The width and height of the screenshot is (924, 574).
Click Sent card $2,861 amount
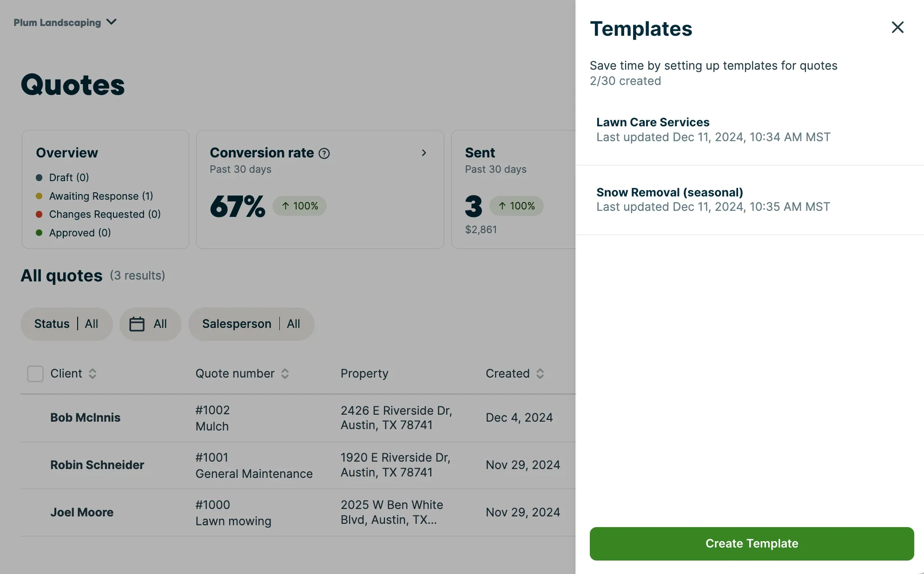click(x=481, y=229)
